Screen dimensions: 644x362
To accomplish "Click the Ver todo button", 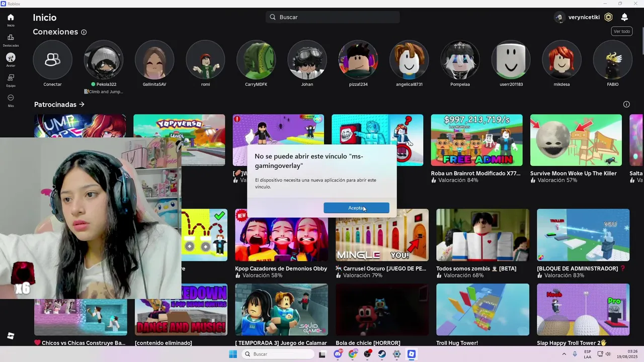I will pyautogui.click(x=622, y=31).
